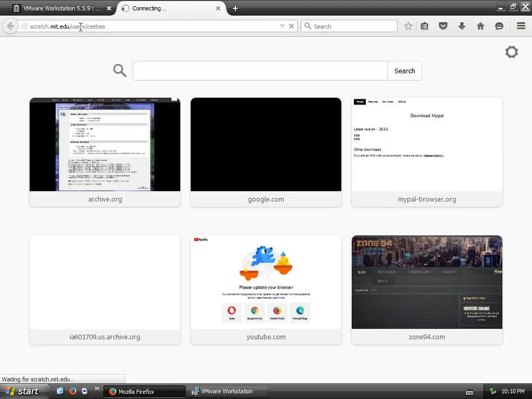The width and height of the screenshot is (532, 399).
Task: Open the Downloads arrow icon
Action: [462, 26]
